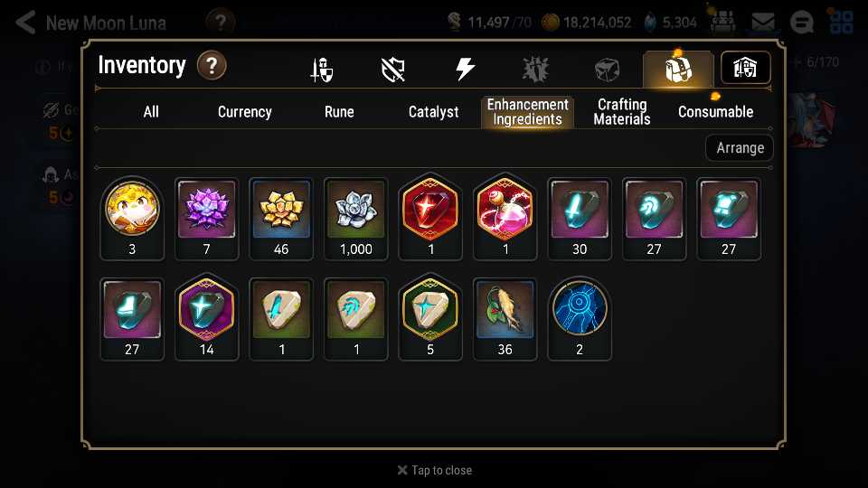Select the backpack inventory category icon
Viewport: 868px width, 488px height.
pyautogui.click(x=678, y=70)
